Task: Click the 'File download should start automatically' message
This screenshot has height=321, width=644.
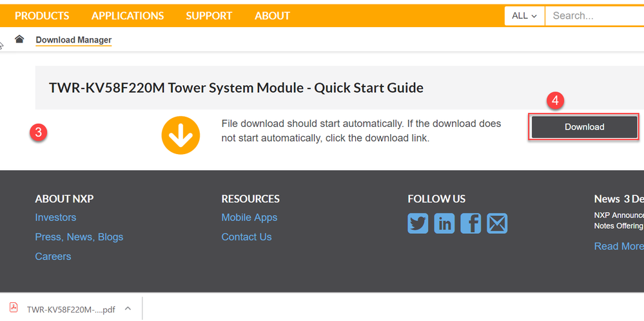Action: pyautogui.click(x=361, y=131)
